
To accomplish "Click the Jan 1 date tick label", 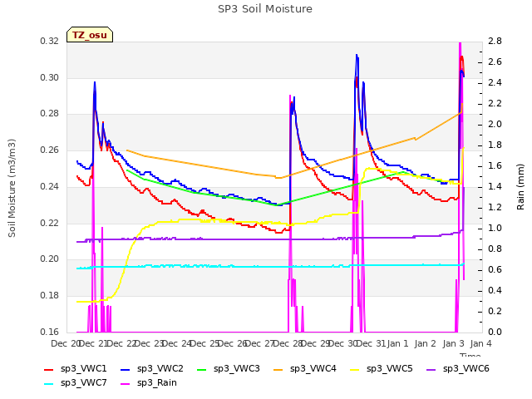I will click(x=397, y=344).
